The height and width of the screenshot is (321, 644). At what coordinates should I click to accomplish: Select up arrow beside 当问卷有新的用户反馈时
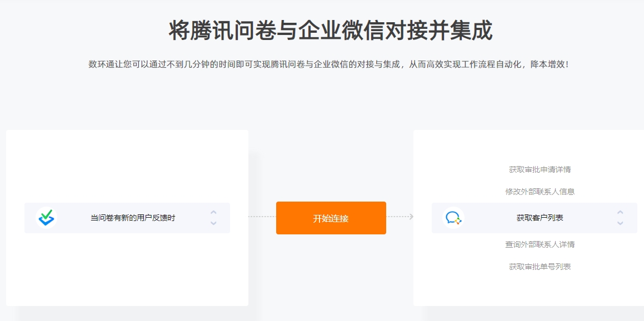[213, 212]
